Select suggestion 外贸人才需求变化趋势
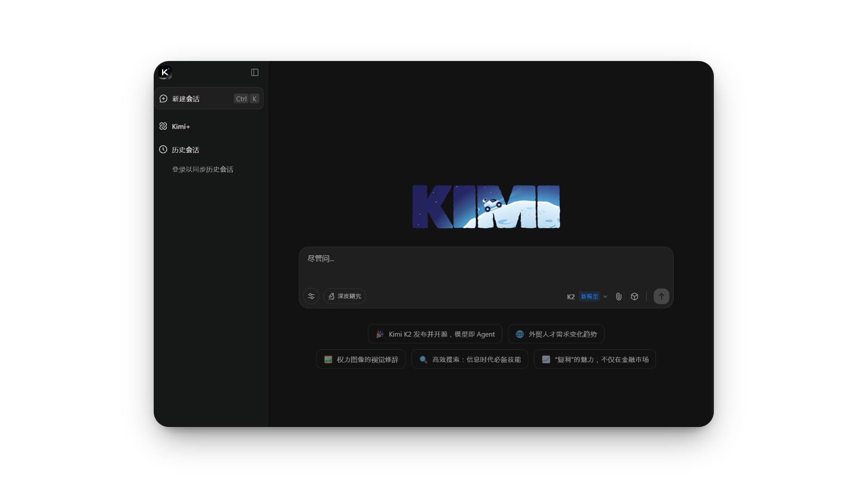The width and height of the screenshot is (868, 488). tap(556, 334)
